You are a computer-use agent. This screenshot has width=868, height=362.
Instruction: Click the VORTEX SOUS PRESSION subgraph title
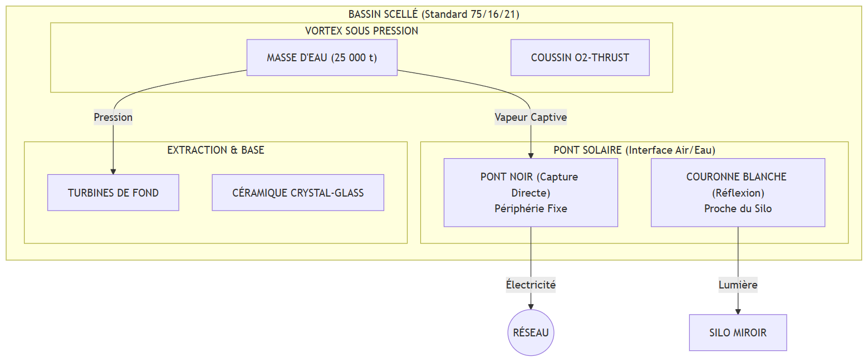tap(361, 31)
